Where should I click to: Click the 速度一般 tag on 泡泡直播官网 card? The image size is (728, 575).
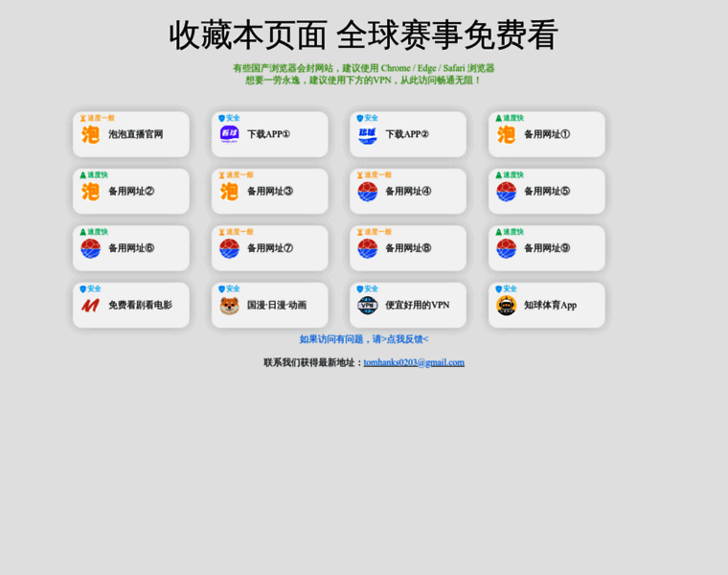[98, 118]
